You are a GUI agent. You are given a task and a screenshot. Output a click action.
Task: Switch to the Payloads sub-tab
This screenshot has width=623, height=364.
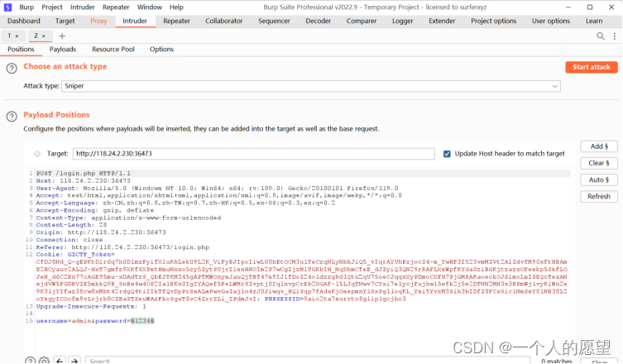click(x=63, y=50)
